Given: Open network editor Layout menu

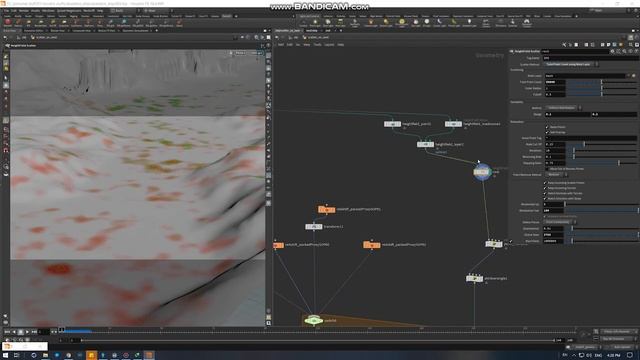Looking at the screenshot, I should point(329,44).
